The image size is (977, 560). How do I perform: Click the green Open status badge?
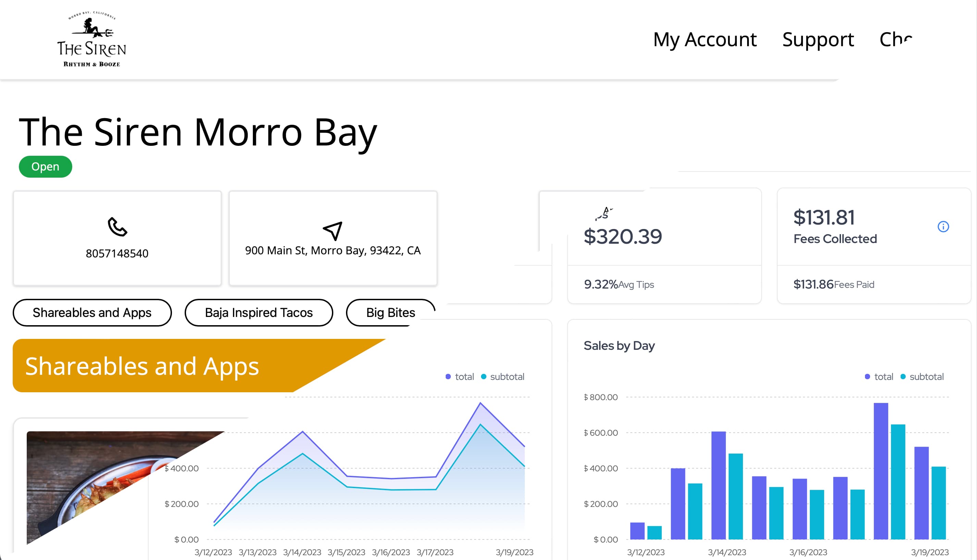(x=46, y=167)
